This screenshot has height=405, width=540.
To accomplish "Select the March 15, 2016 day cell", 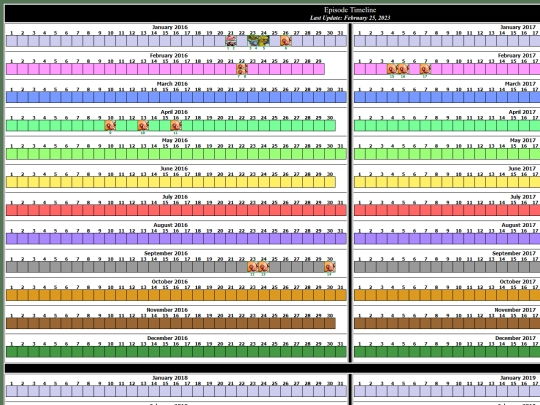I will pyautogui.click(x=165, y=97).
